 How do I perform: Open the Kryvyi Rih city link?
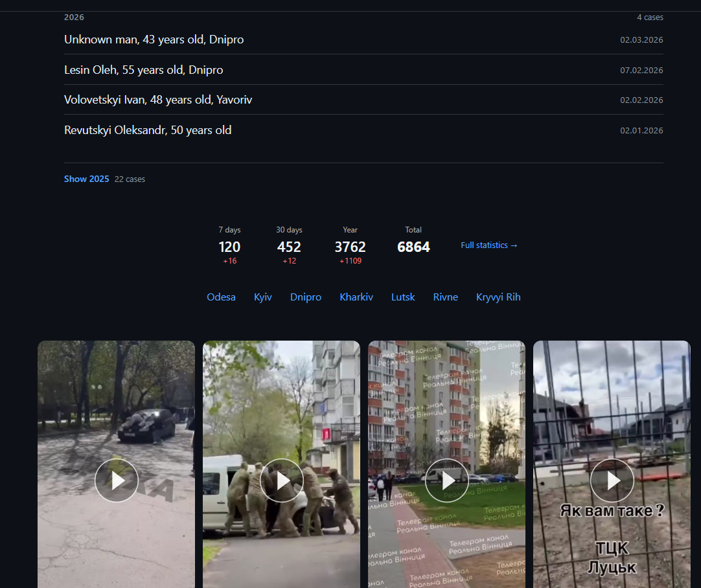[x=498, y=297]
